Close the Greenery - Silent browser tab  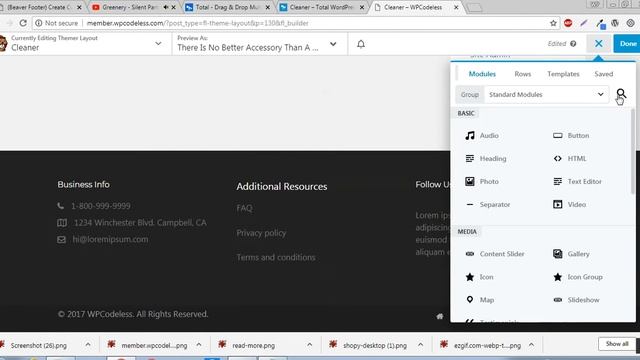[x=173, y=7]
